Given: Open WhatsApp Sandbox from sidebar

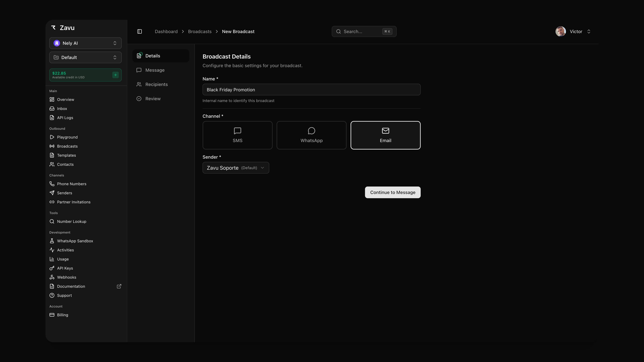Looking at the screenshot, I should pos(75,241).
